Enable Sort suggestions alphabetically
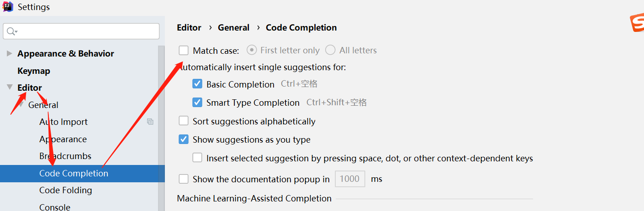Viewport: 644px width, 211px height. pos(184,121)
